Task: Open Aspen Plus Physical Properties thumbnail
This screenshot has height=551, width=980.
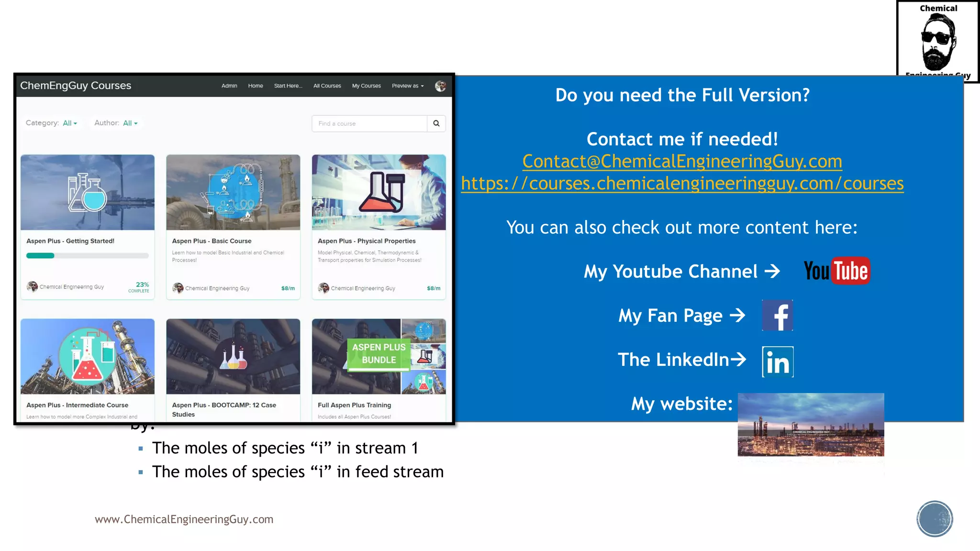Action: (379, 192)
